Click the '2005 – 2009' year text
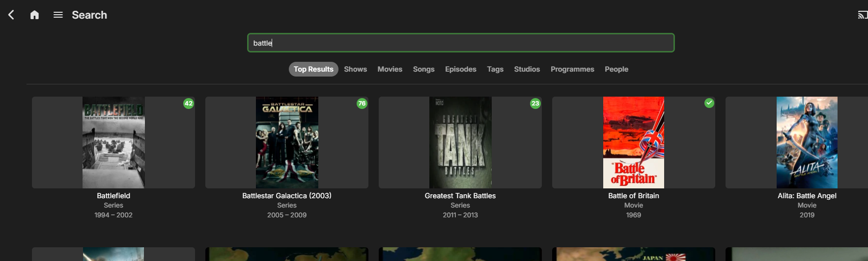Viewport: 868px width, 261px height. click(x=287, y=215)
